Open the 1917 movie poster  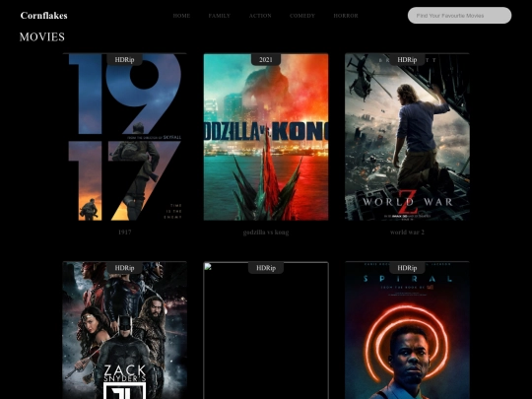click(124, 137)
